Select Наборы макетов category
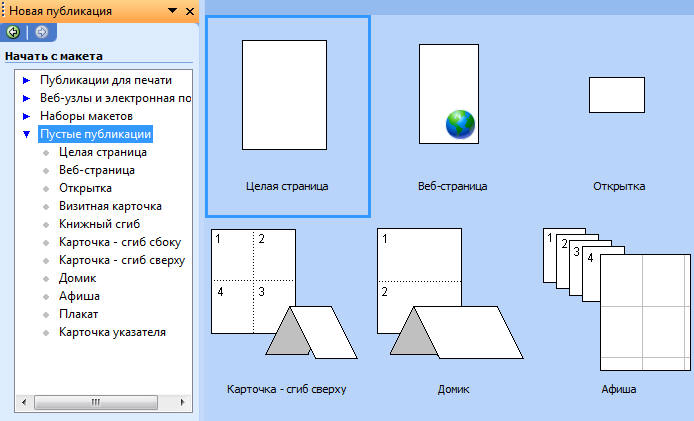Image resolution: width=694 pixels, height=421 pixels. pos(86,116)
